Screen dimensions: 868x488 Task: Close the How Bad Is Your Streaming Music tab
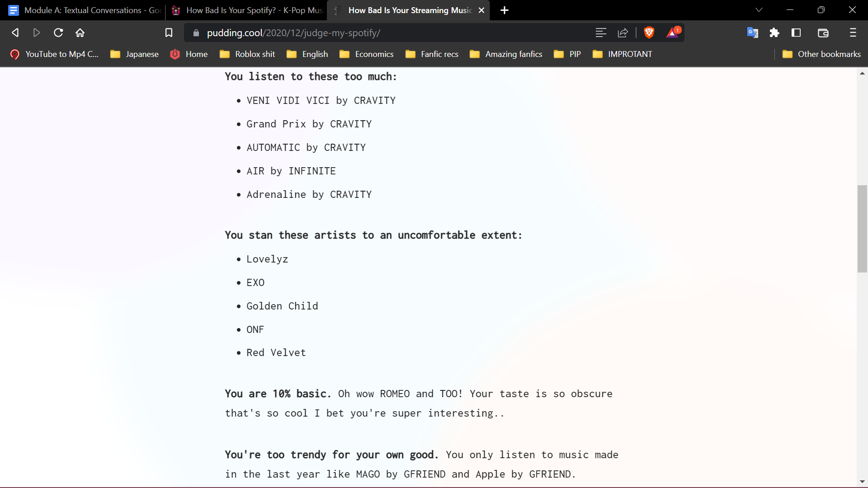[481, 10]
